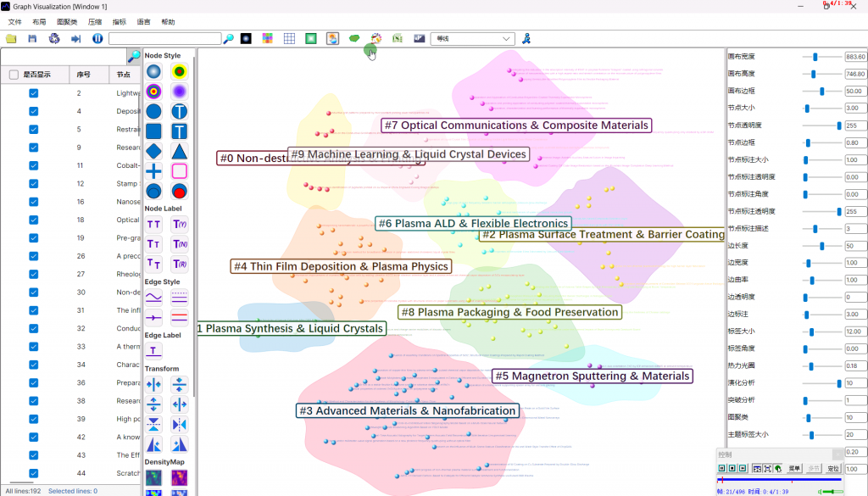Screen dimensions: 868x496
Task: Pick the blue plus-shaped node style
Action: coord(153,171)
